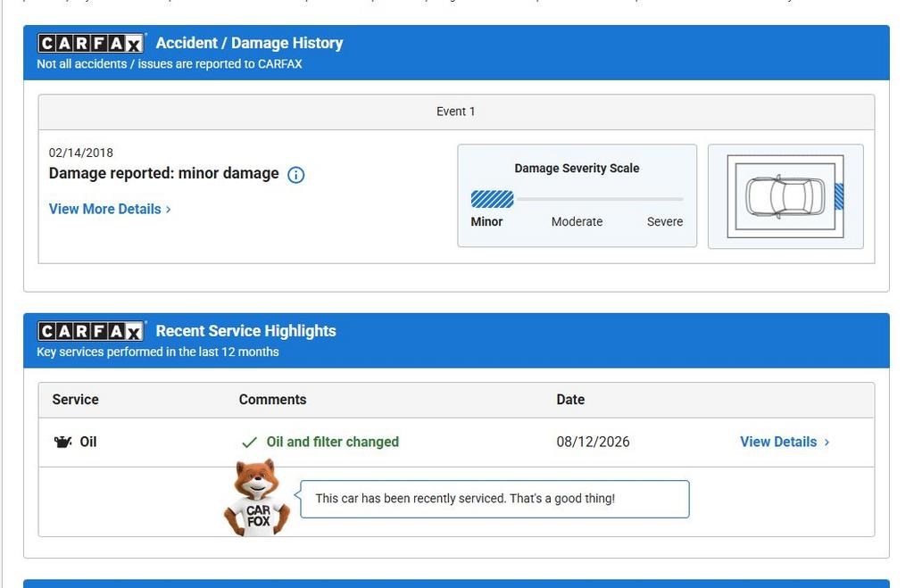914x588 pixels.
Task: Click 'Oil and filter changed' comment
Action: [333, 442]
